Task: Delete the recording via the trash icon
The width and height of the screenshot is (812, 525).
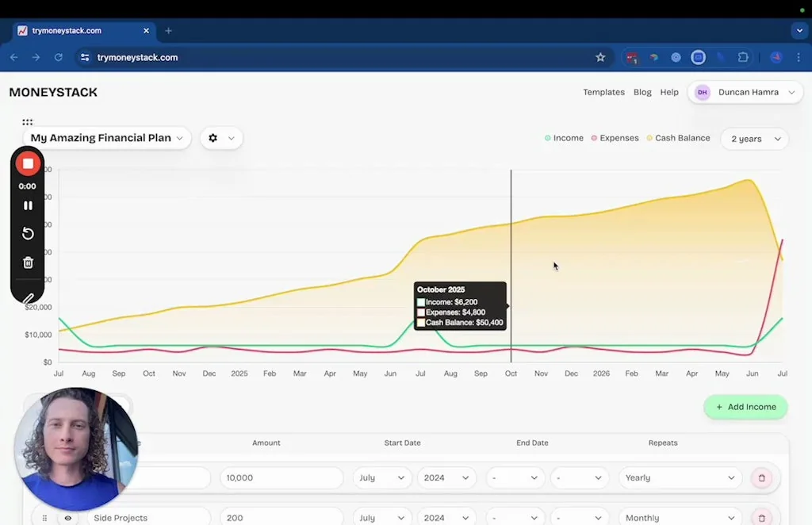Action: click(28, 262)
